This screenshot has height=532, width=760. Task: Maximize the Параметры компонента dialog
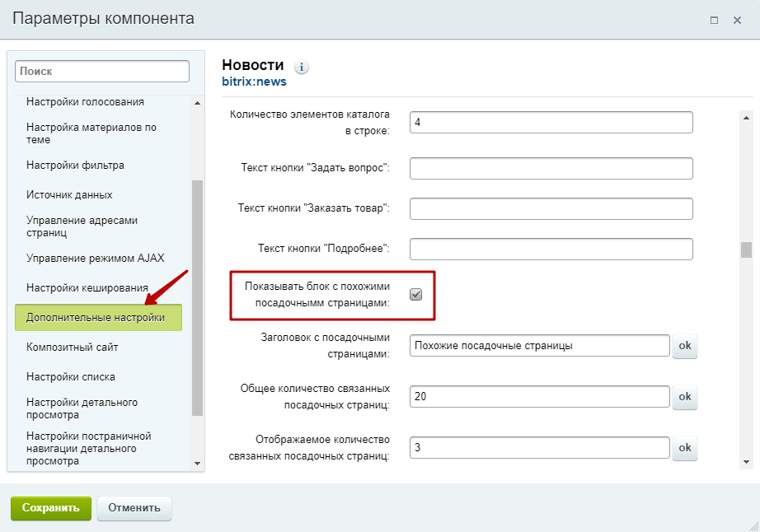pos(714,21)
